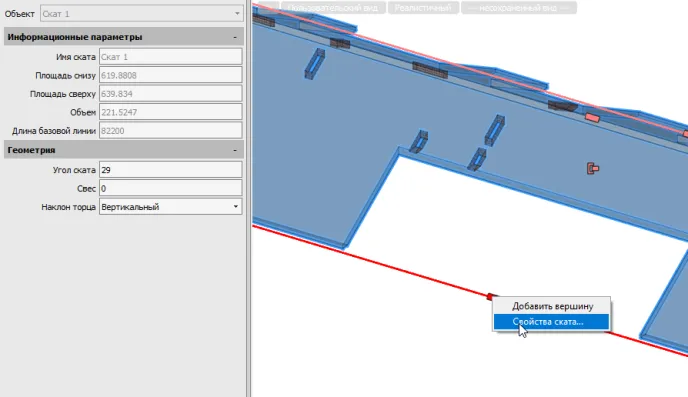
Task: Collapse the 'Геометрия' section
Action: [x=235, y=150]
